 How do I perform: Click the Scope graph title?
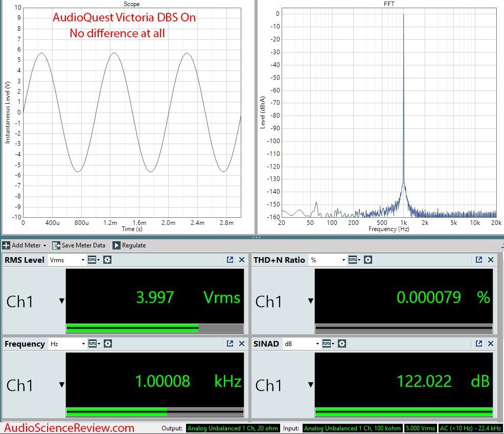(131, 4)
